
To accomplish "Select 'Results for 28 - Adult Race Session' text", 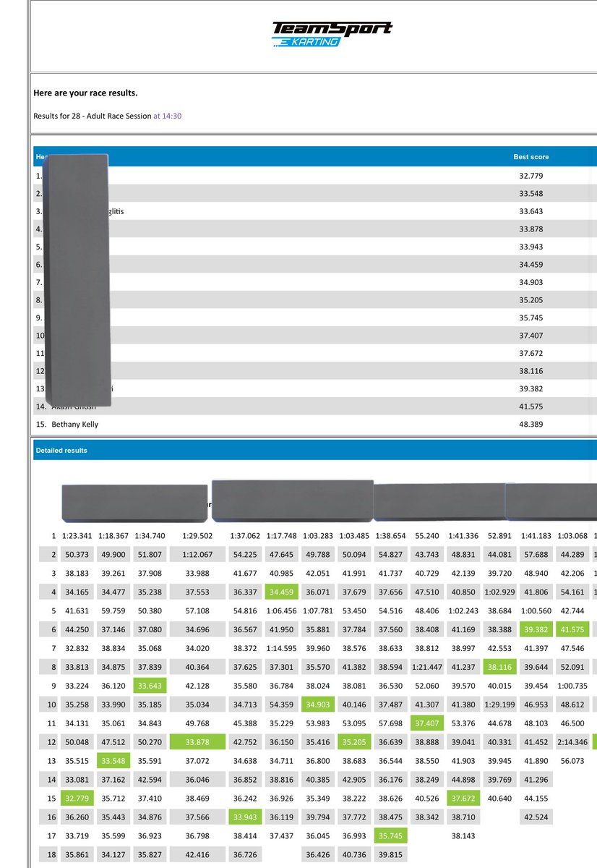I will 92,116.
